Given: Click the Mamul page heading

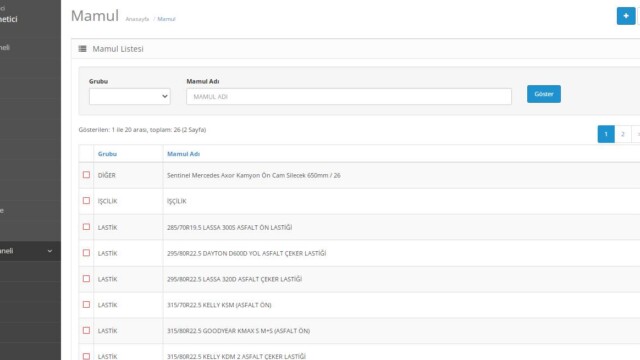Looking at the screenshot, I should click(95, 16).
